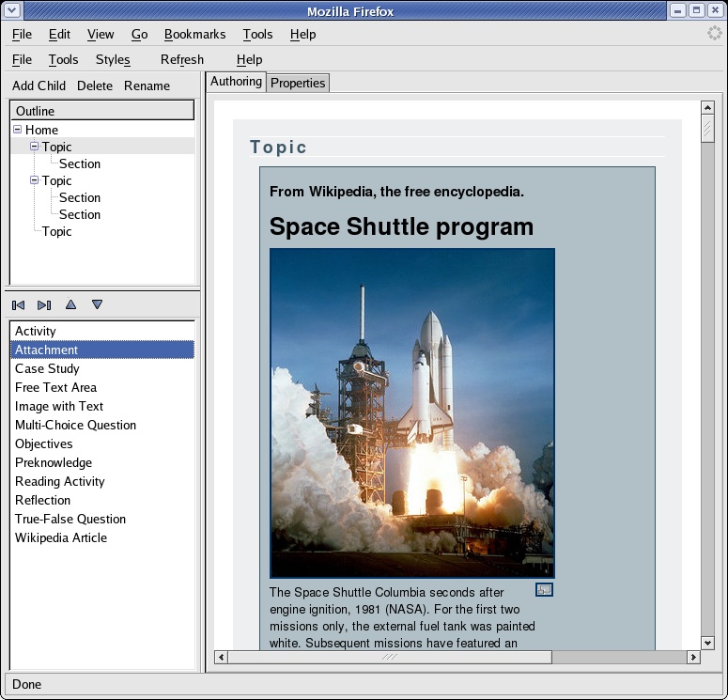
Task: Open the Go menu
Action: coord(139,35)
